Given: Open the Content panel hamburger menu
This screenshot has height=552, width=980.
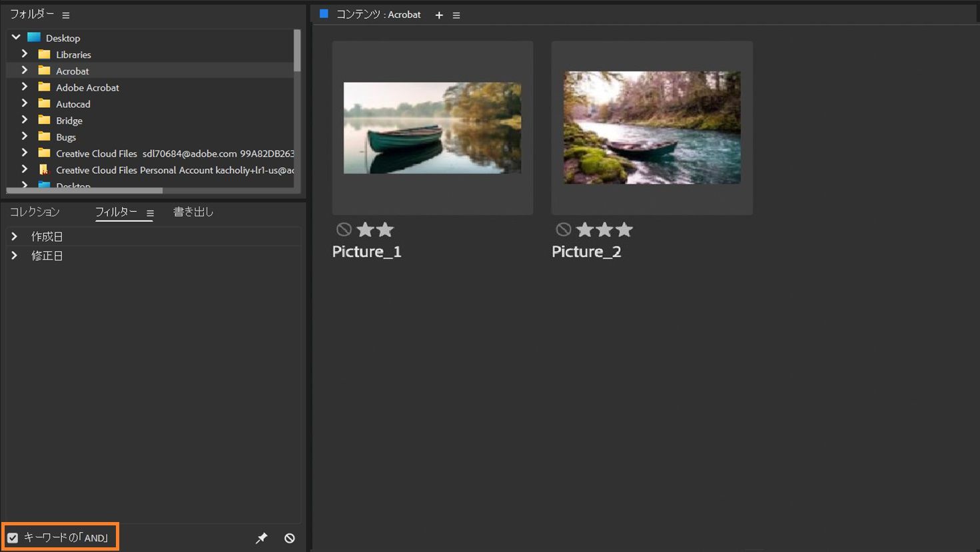Looking at the screenshot, I should click(456, 15).
